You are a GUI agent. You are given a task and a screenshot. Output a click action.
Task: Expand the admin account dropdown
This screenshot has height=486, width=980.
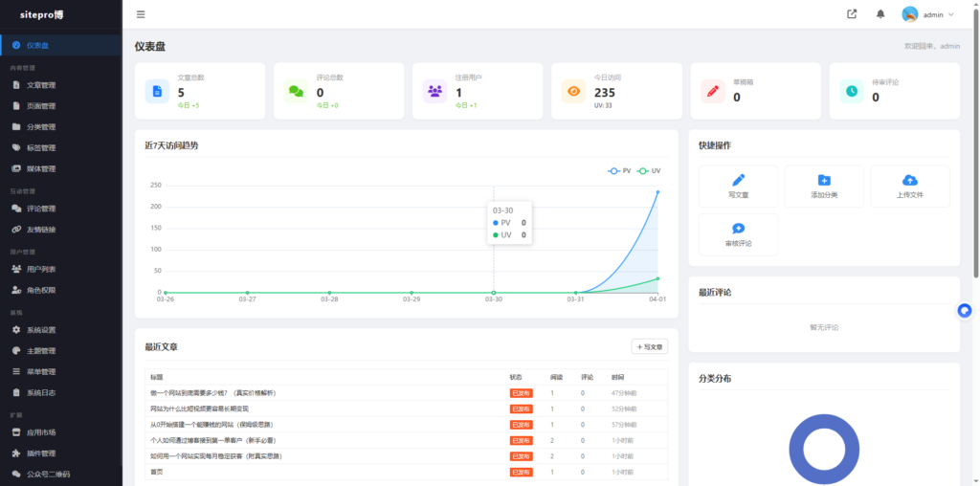[928, 14]
